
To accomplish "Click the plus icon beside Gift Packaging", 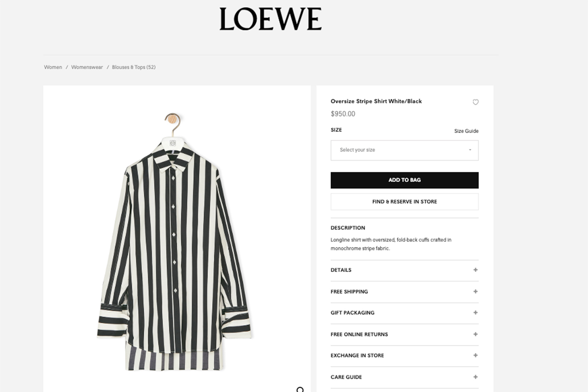I will tap(475, 313).
